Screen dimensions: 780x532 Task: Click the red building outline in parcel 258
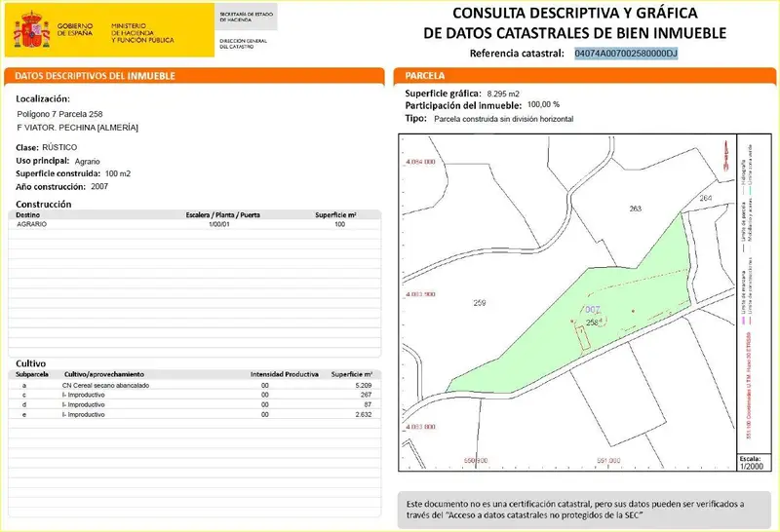(x=583, y=338)
